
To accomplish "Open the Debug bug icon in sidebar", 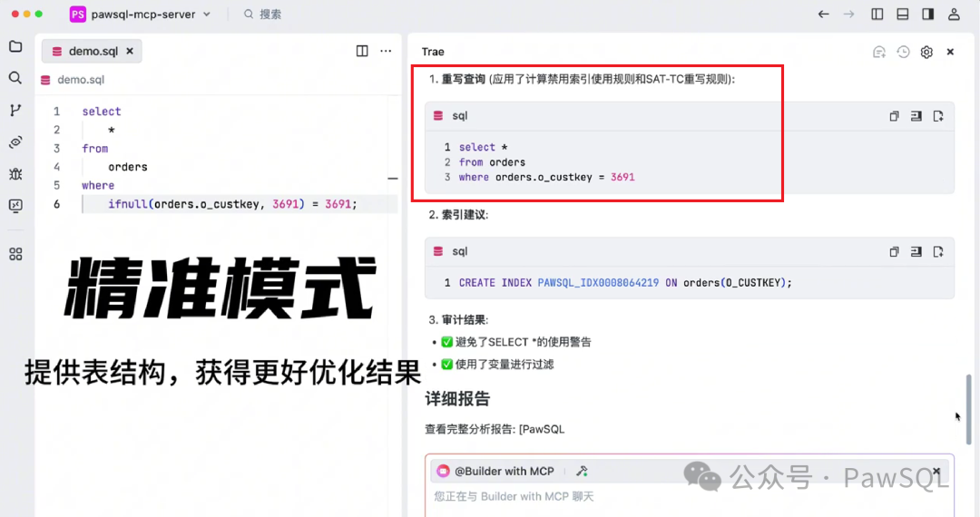I will click(15, 173).
